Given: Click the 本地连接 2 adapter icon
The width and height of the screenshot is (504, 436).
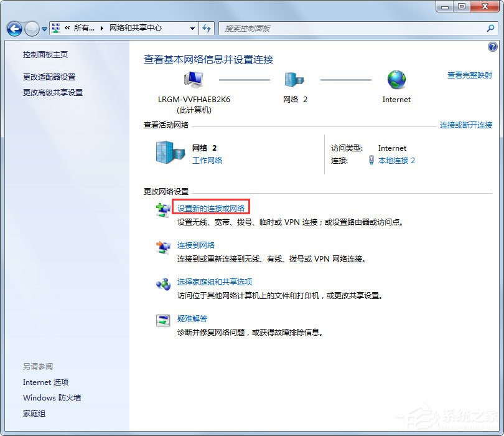Looking at the screenshot, I should point(370,161).
